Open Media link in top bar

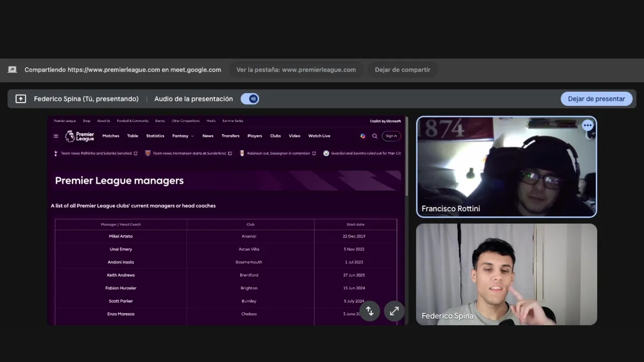coord(211,121)
